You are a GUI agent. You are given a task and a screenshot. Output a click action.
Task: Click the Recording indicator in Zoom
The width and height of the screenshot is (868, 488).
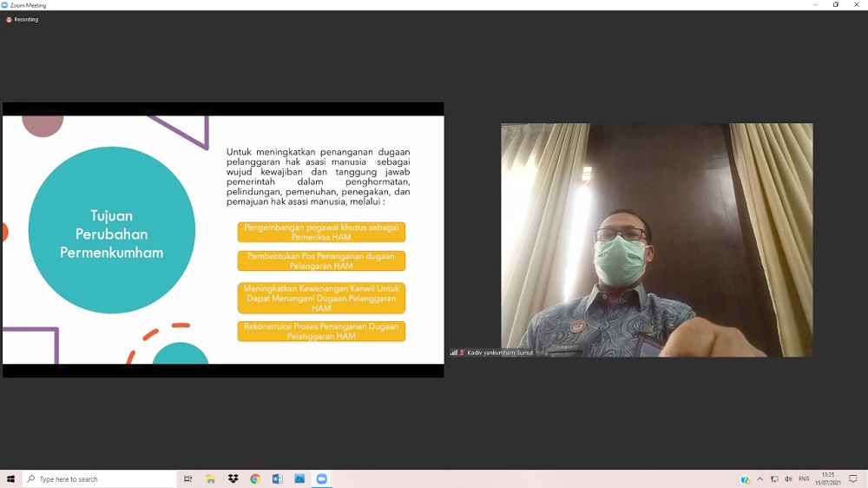23,19
